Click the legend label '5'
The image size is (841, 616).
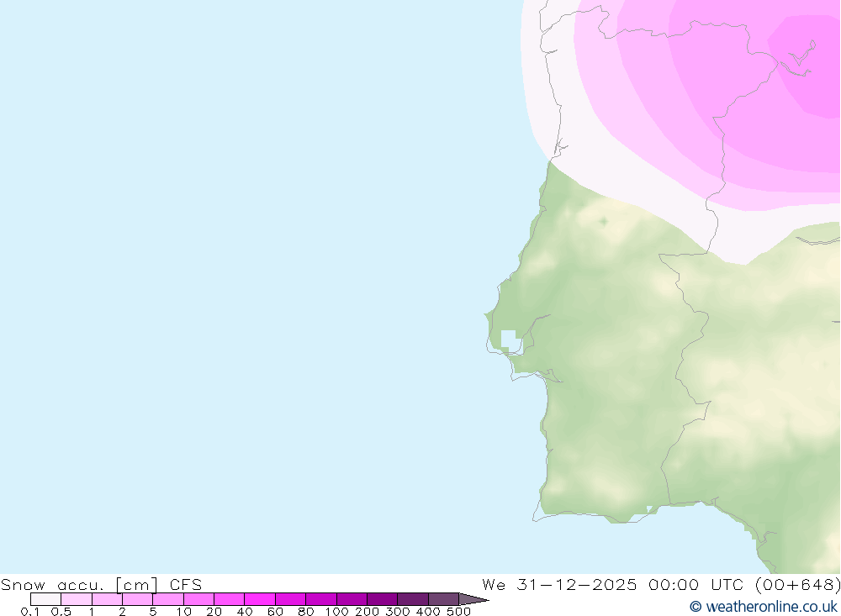[153, 611]
